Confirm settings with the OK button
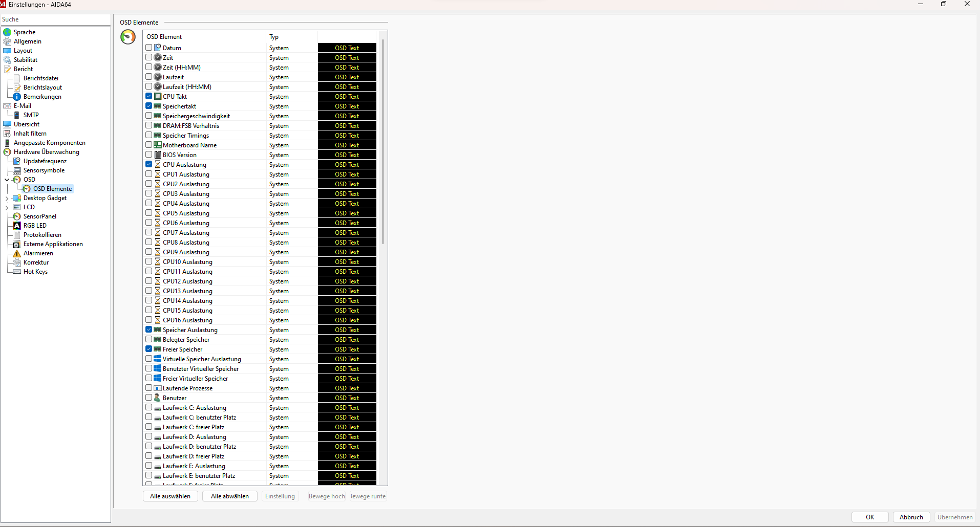The height and width of the screenshot is (527, 980). 870,517
